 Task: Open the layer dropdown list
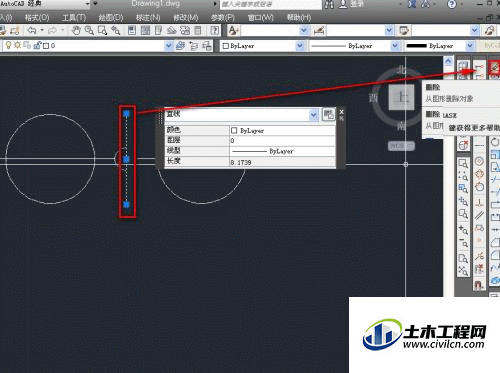point(169,46)
